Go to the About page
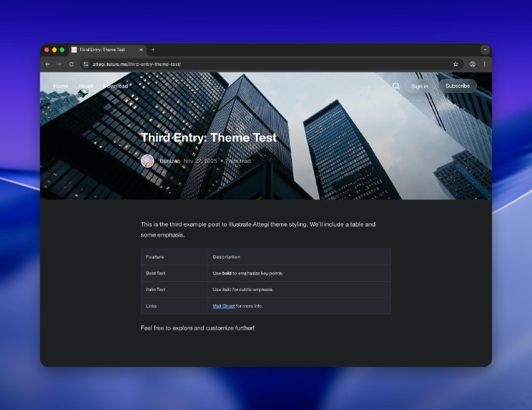The image size is (532, 410). [x=86, y=86]
